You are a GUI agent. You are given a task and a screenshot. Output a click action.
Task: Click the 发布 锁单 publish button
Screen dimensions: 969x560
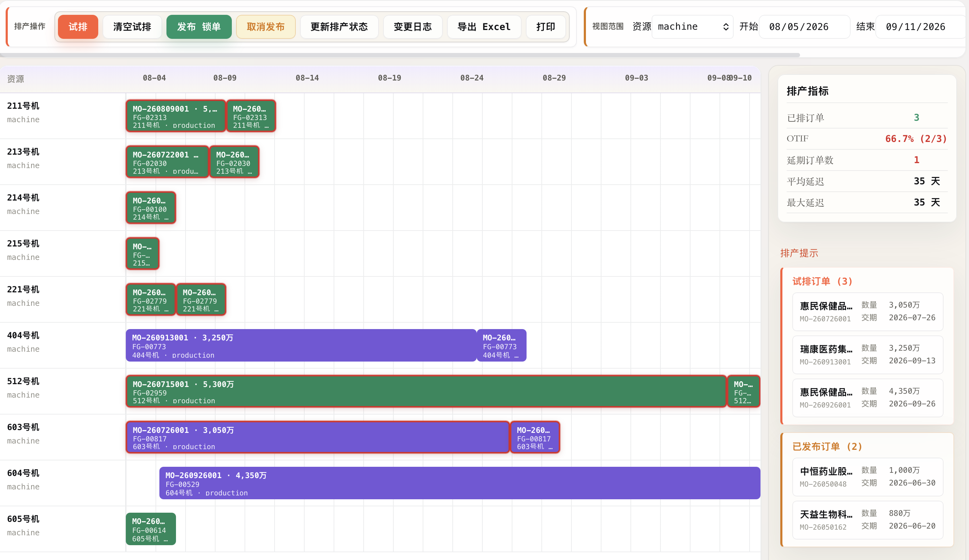[199, 27]
